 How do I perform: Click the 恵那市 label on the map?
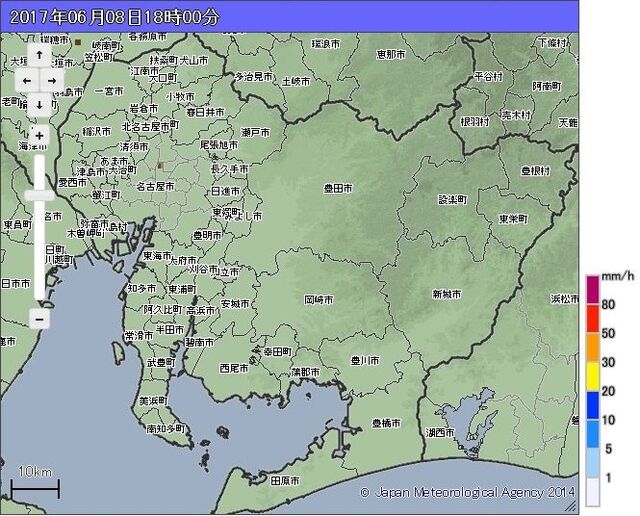tap(391, 54)
